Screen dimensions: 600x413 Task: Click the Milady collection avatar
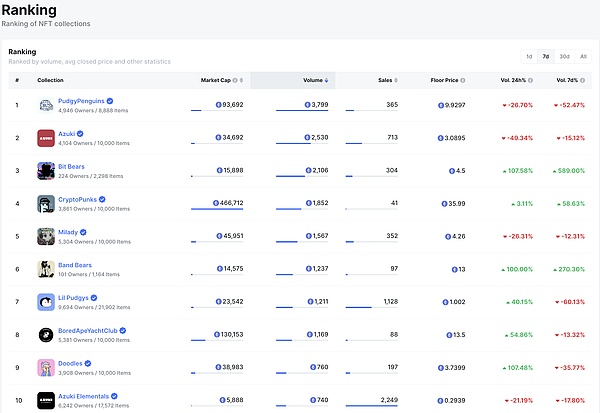(46, 237)
